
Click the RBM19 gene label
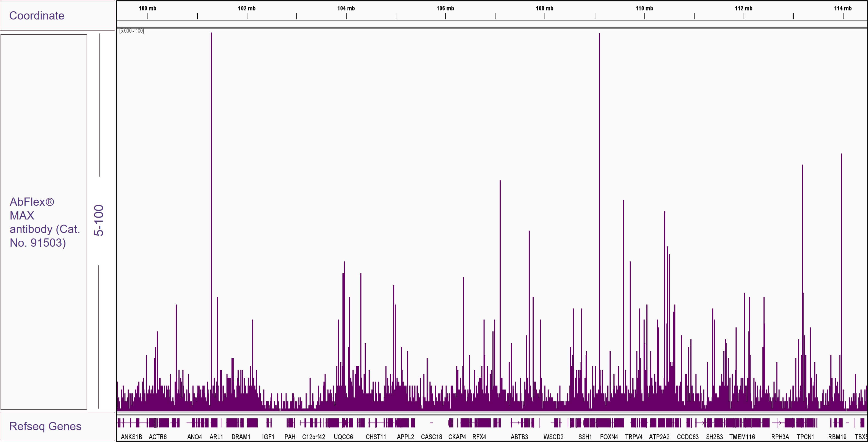point(837,437)
